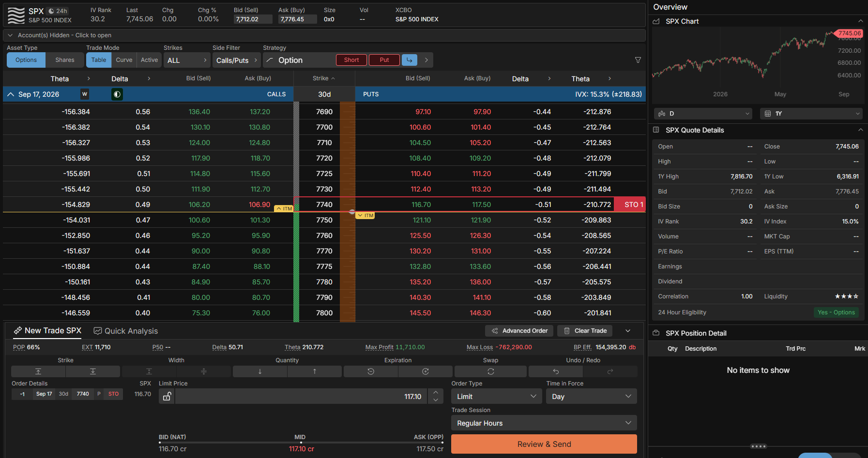The image size is (868, 458).
Task: Click the widen width icon
Action: (x=204, y=371)
